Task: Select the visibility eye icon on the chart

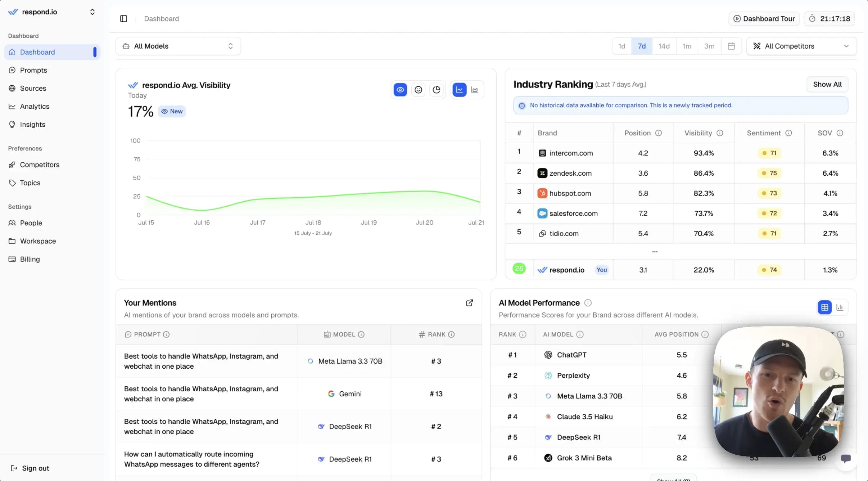Action: point(400,89)
